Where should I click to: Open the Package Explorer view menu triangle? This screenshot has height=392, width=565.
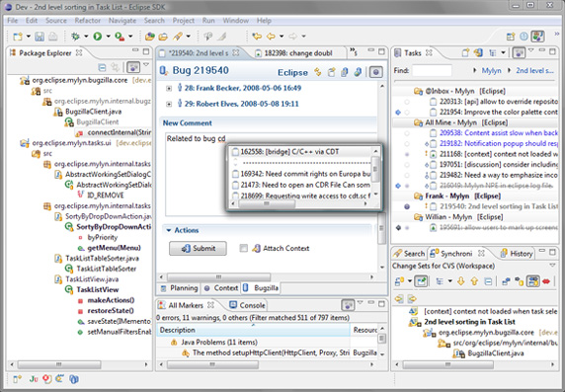146,65
